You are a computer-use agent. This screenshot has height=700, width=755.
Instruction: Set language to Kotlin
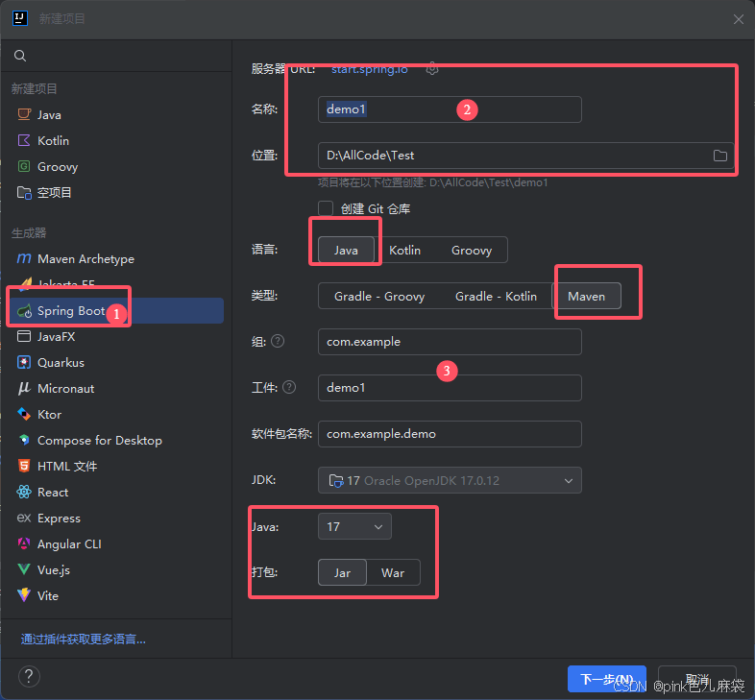click(405, 251)
